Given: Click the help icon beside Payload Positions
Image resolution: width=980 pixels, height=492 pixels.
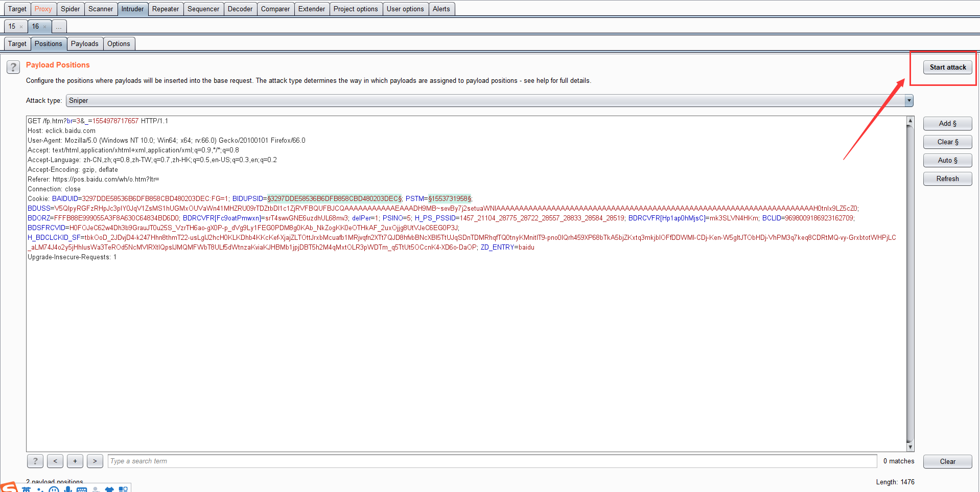Looking at the screenshot, I should [x=12, y=66].
